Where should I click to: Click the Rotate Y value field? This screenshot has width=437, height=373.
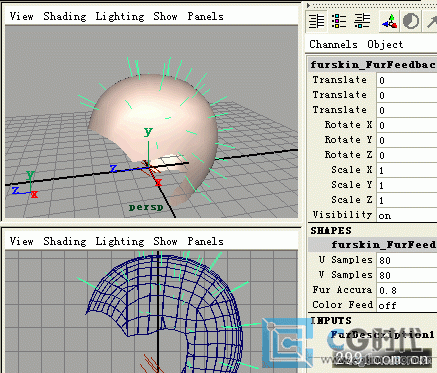[x=407, y=140]
